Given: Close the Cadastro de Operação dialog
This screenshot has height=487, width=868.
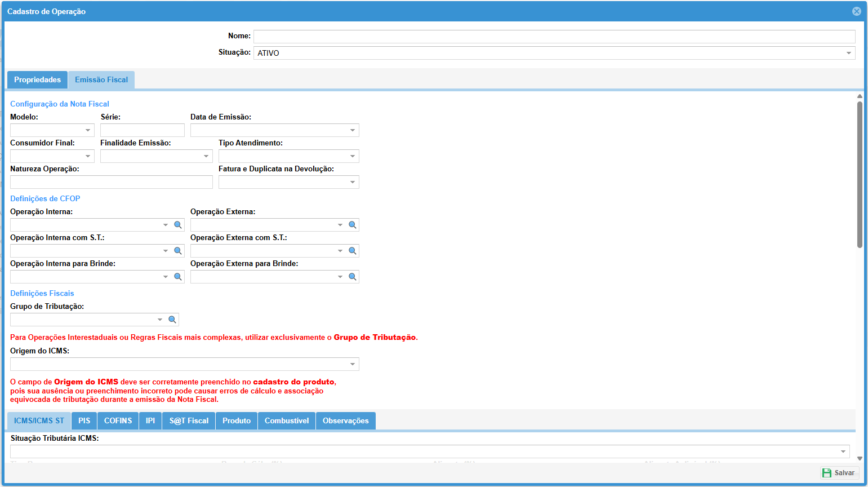Looking at the screenshot, I should click(x=856, y=11).
